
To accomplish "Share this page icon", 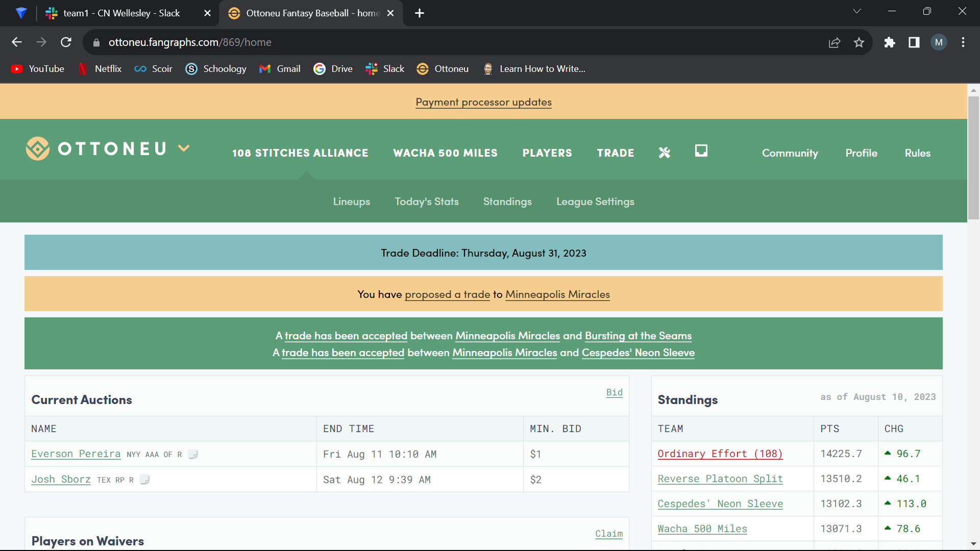I will [x=835, y=42].
